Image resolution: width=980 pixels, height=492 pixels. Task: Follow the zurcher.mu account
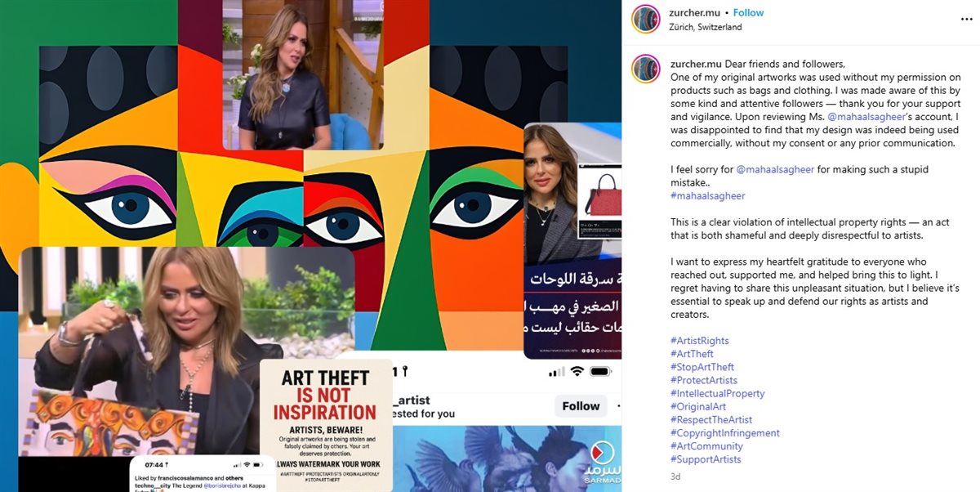(748, 13)
